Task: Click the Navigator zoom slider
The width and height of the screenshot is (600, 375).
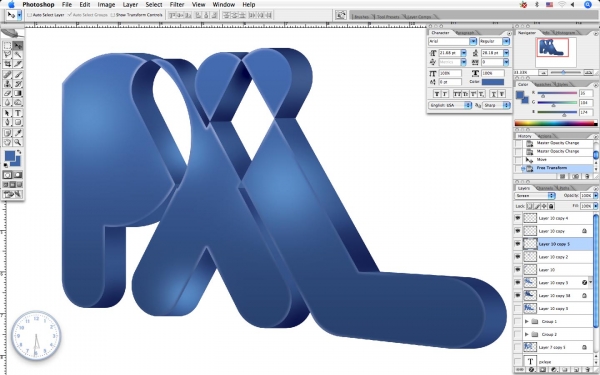Action: click(x=563, y=72)
